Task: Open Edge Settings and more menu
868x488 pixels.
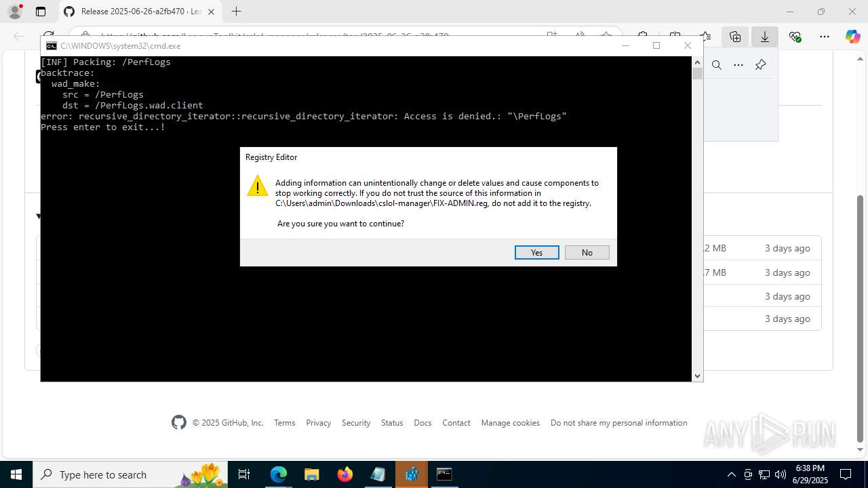Action: [x=825, y=37]
